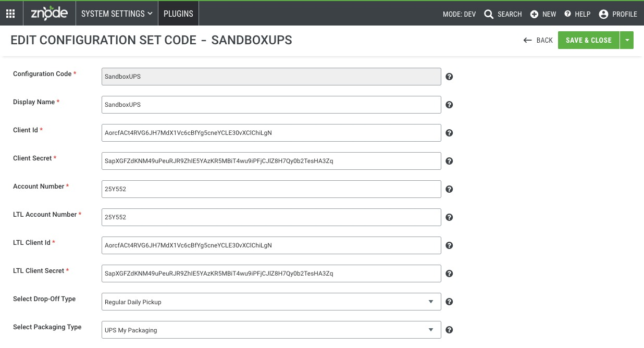Open the System Settings dropdown menu
Image resolution: width=644 pixels, height=348 pixels.
(x=117, y=14)
